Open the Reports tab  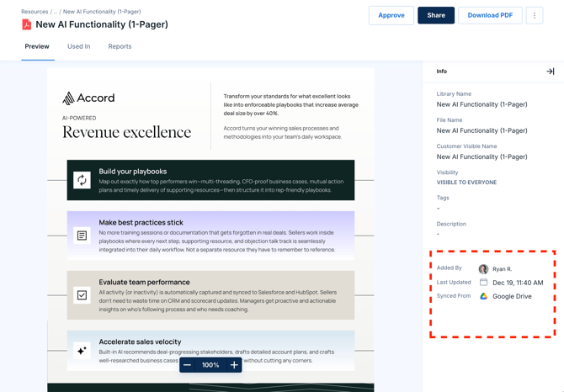coord(120,46)
